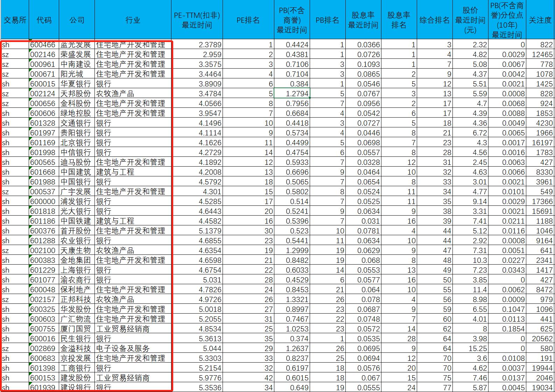Viewport: 555px width, 392px height.
Task: Select the 广汇物流 company cell
Action: tap(77, 319)
